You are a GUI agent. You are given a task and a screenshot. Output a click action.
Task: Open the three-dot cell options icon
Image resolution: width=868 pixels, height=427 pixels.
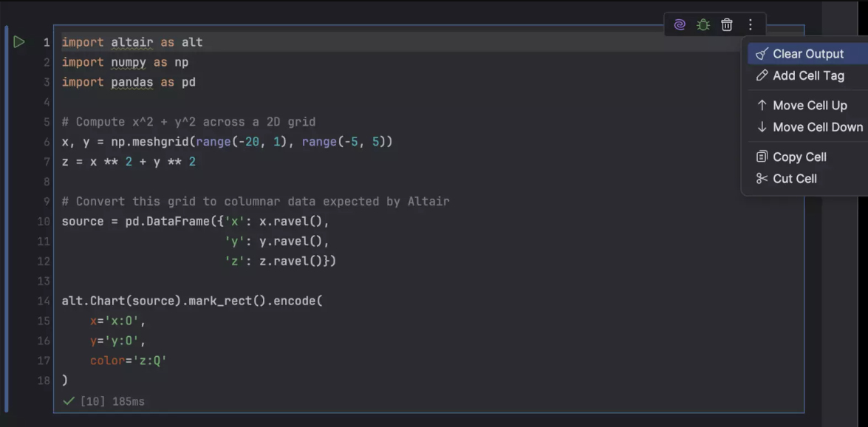pyautogui.click(x=750, y=24)
